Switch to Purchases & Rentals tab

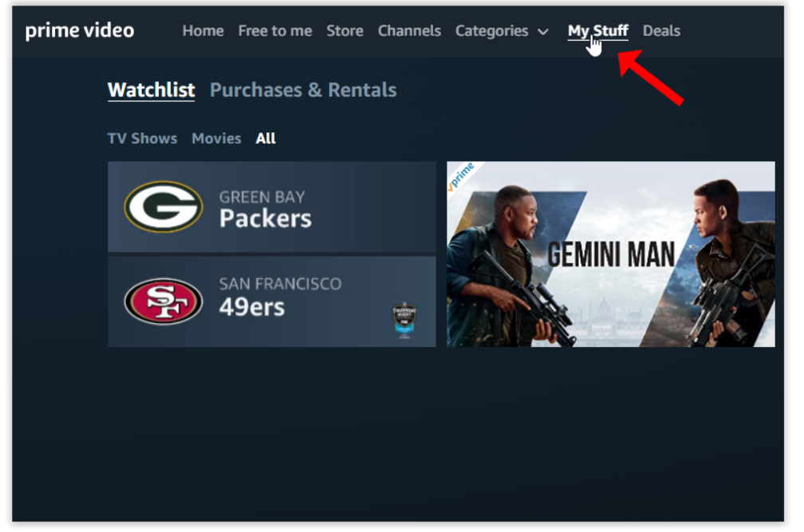[303, 89]
